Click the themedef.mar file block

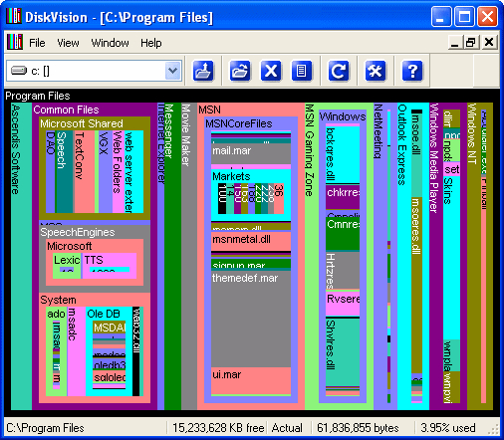pos(251,319)
